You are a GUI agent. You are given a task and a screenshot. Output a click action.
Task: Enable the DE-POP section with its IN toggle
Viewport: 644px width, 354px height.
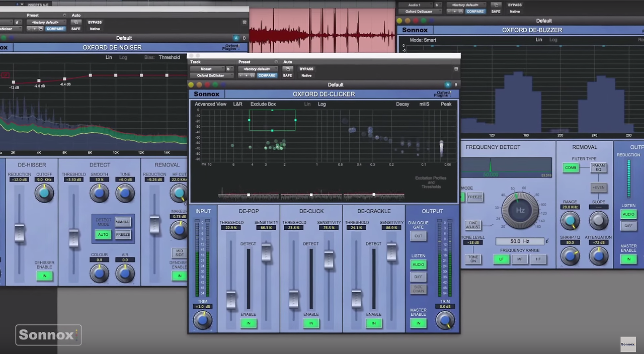[x=248, y=323]
